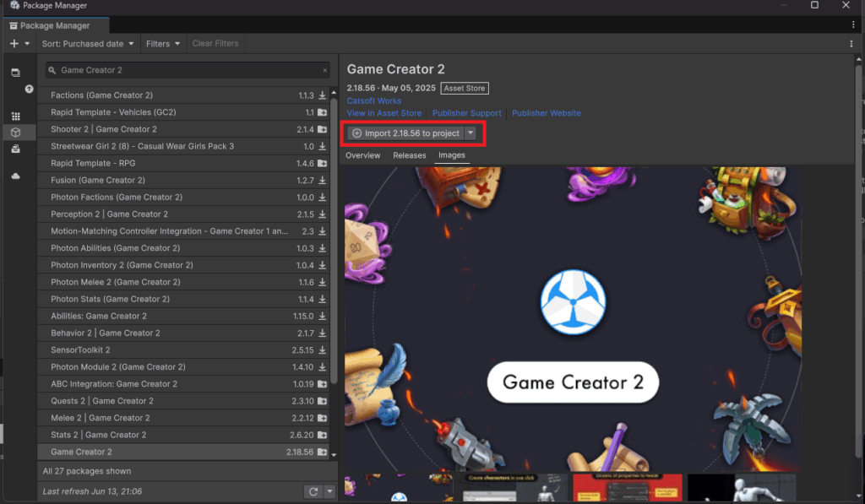Open the View in Asset Store link
This screenshot has width=865, height=504.
pos(384,113)
